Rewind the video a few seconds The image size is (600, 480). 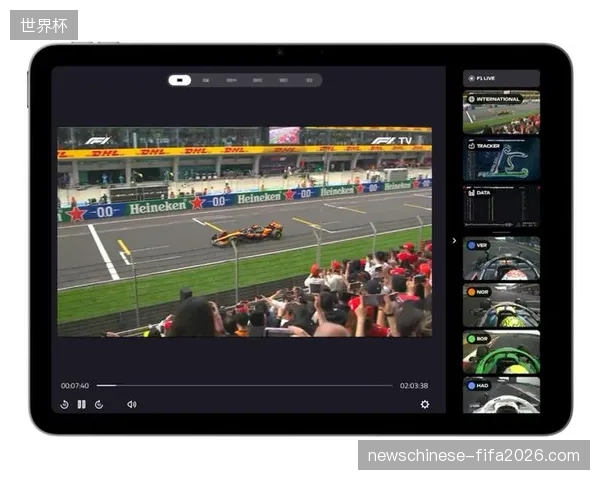(64, 404)
